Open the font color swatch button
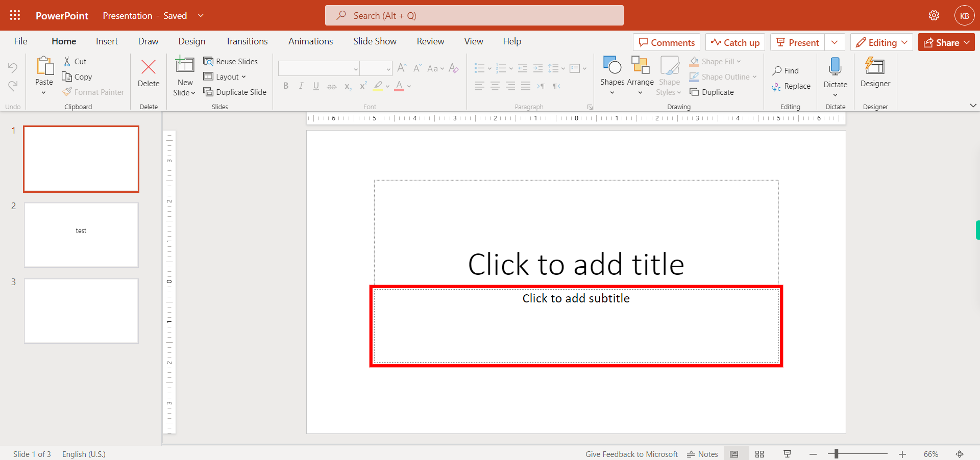The image size is (980, 460). 399,86
